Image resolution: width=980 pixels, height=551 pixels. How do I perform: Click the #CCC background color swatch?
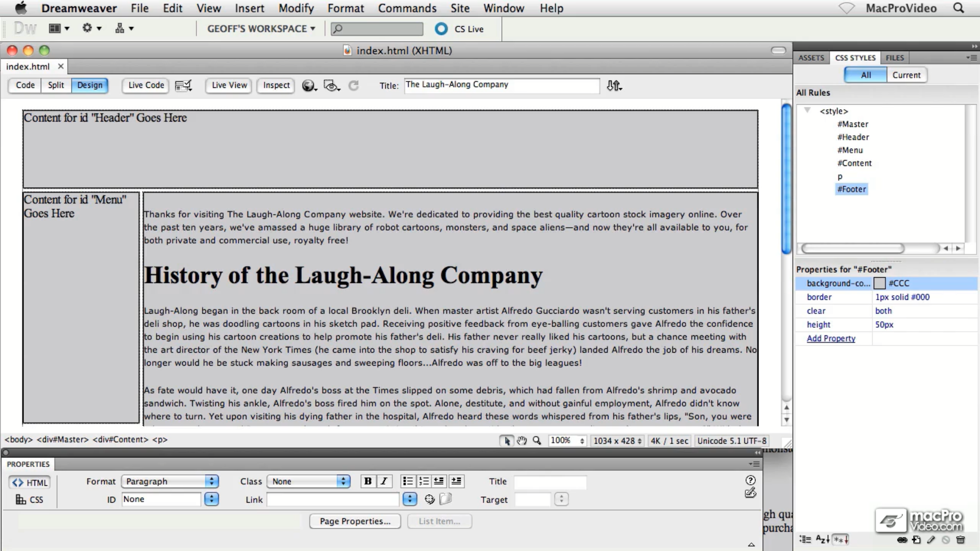click(x=879, y=283)
